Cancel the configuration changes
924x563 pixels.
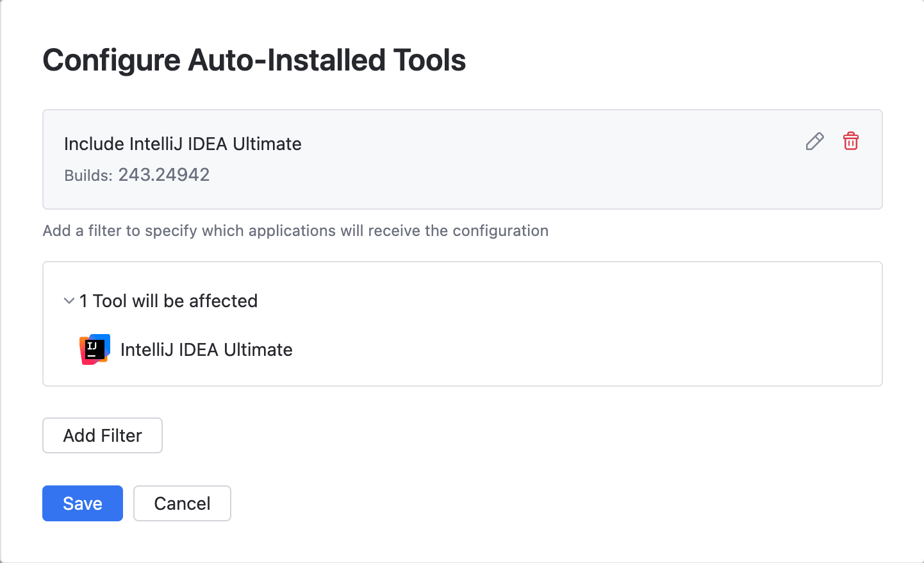tap(182, 503)
